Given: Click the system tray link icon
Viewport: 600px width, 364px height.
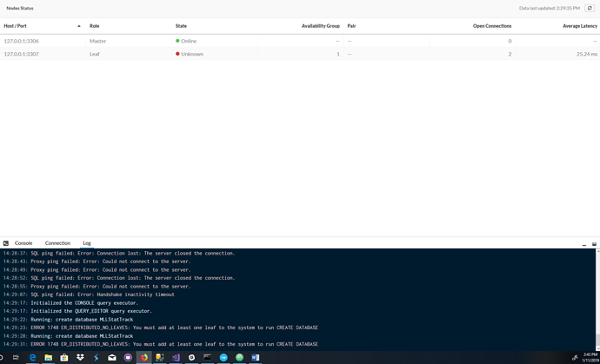Looking at the screenshot, I should pos(575,358).
